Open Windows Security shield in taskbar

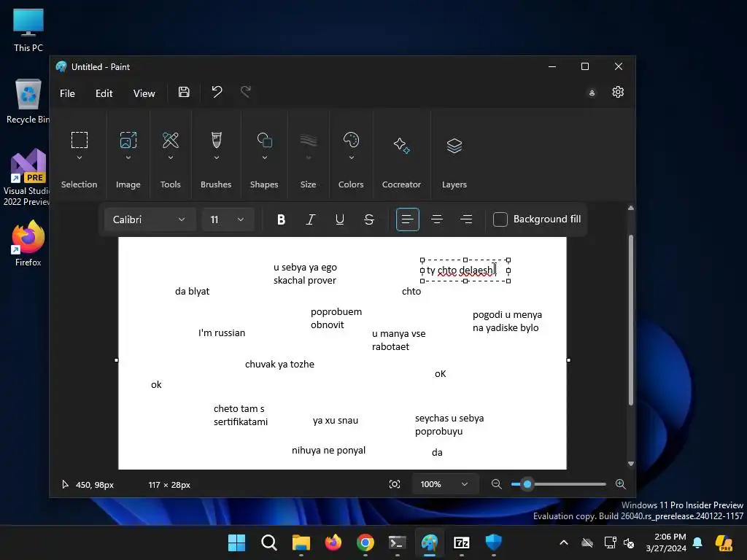(494, 542)
